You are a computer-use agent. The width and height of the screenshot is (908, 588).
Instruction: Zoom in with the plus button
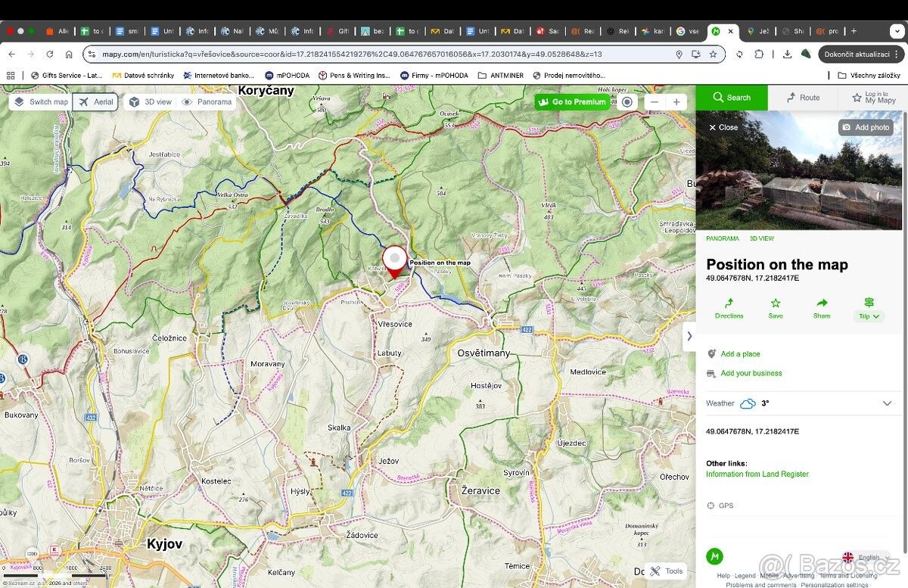coord(676,102)
